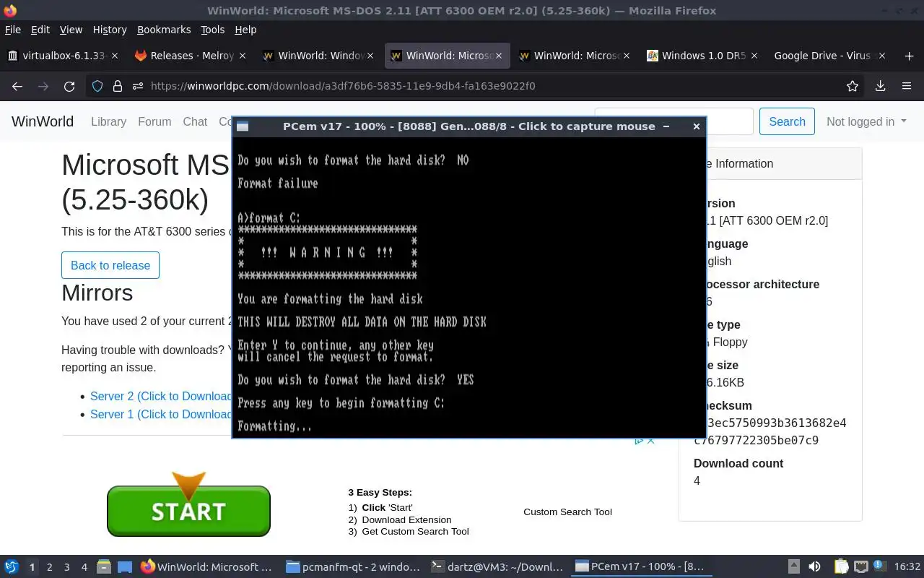Switch to virtual desktop 4
This screenshot has height=578, width=924.
84,567
